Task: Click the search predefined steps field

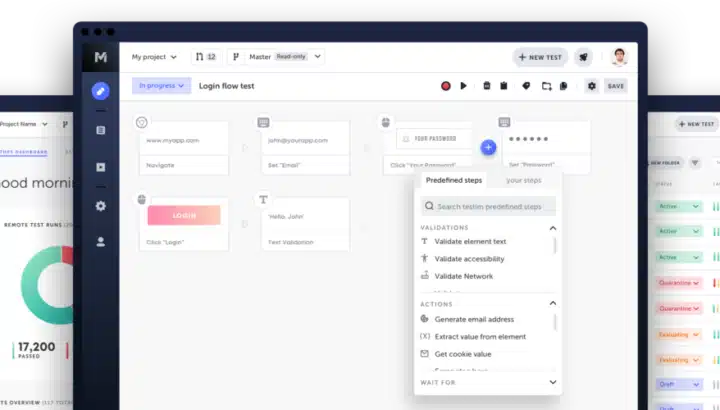Action: pyautogui.click(x=488, y=207)
